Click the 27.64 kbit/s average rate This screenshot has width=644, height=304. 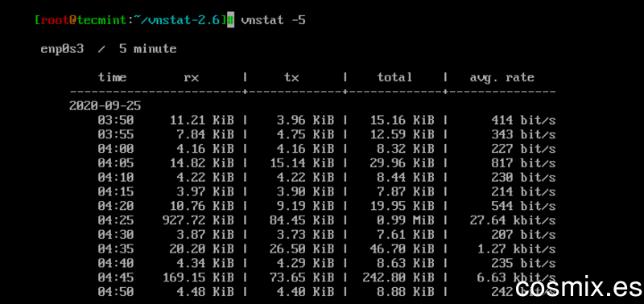click(x=513, y=220)
